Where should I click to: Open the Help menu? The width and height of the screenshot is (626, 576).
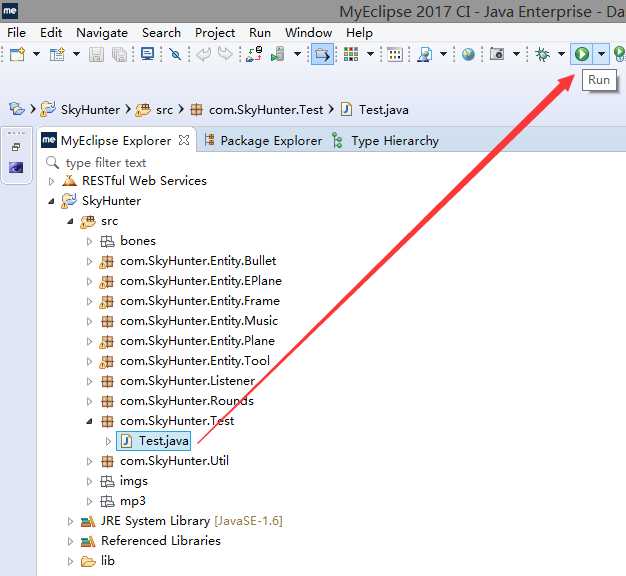(x=359, y=33)
